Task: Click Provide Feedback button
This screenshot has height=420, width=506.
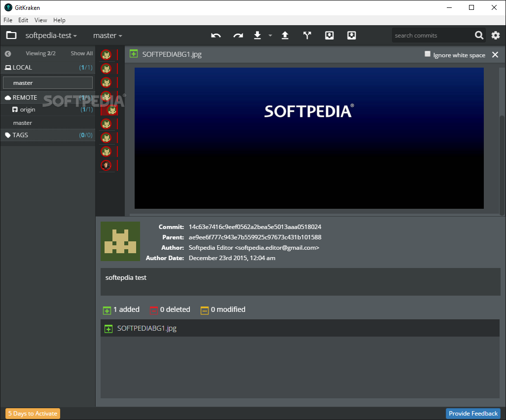Action: pos(473,414)
